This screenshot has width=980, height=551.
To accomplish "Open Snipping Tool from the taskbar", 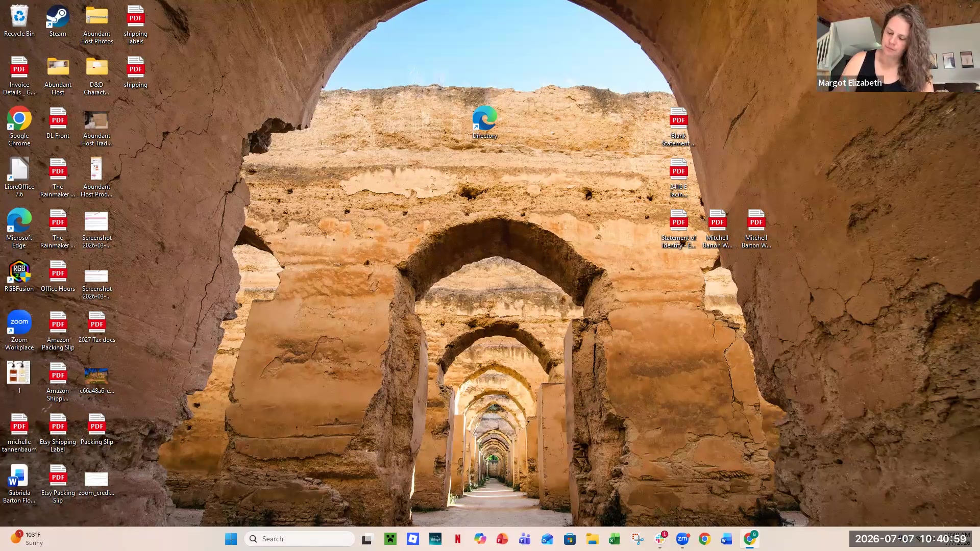I will [x=638, y=539].
